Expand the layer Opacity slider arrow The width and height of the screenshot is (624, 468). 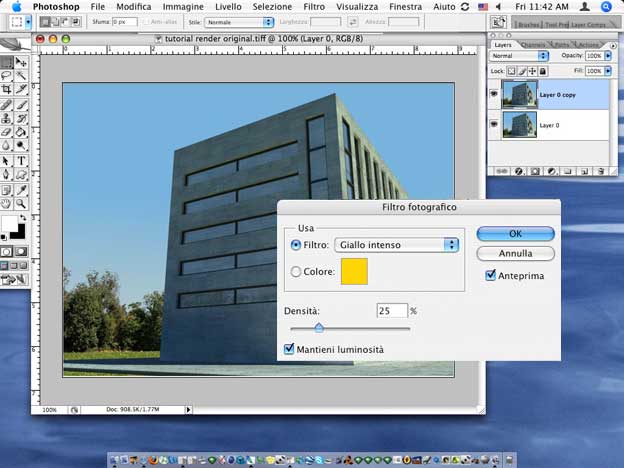coord(608,56)
